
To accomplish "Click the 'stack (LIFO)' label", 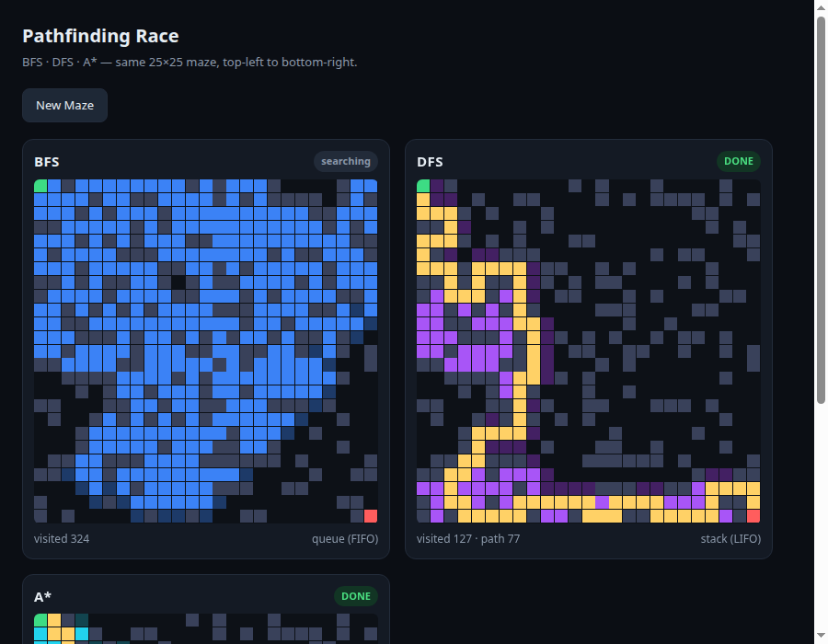I will coord(730,539).
